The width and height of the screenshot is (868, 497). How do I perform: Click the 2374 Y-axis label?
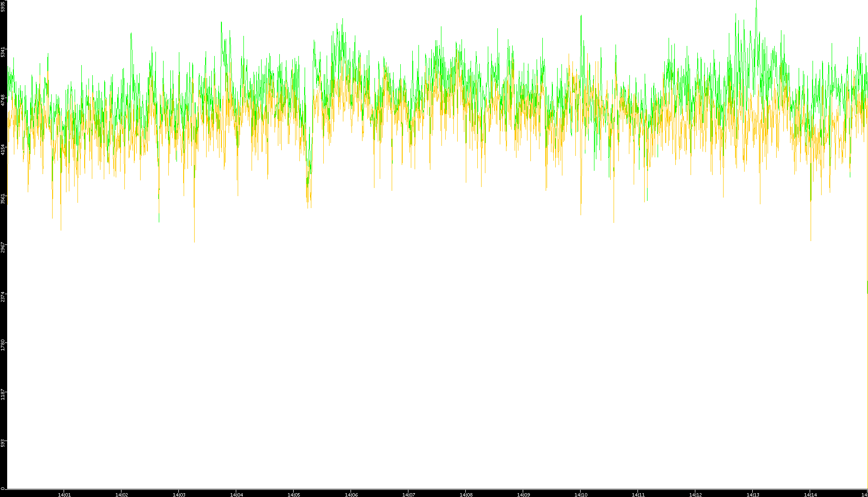[x=3, y=297]
